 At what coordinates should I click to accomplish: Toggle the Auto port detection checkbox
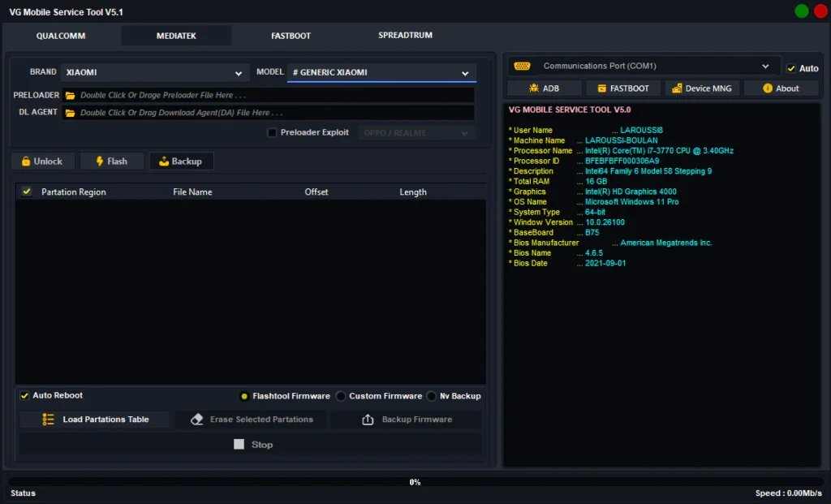pos(791,68)
